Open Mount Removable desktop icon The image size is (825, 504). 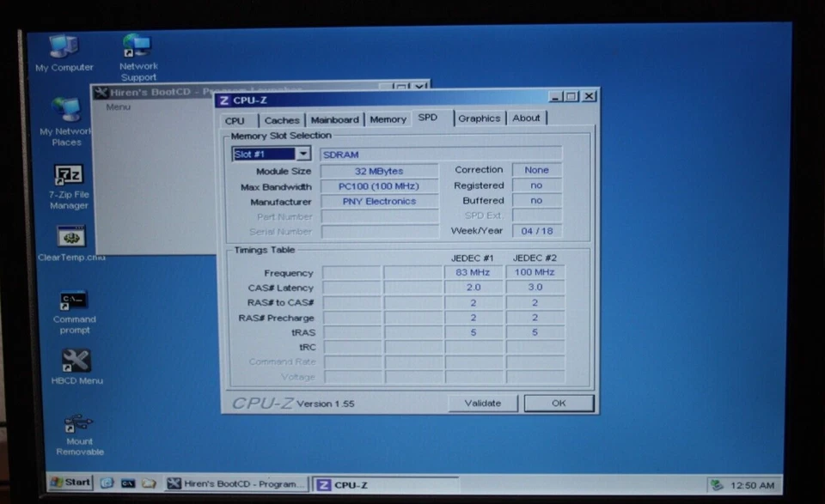pyautogui.click(x=79, y=435)
